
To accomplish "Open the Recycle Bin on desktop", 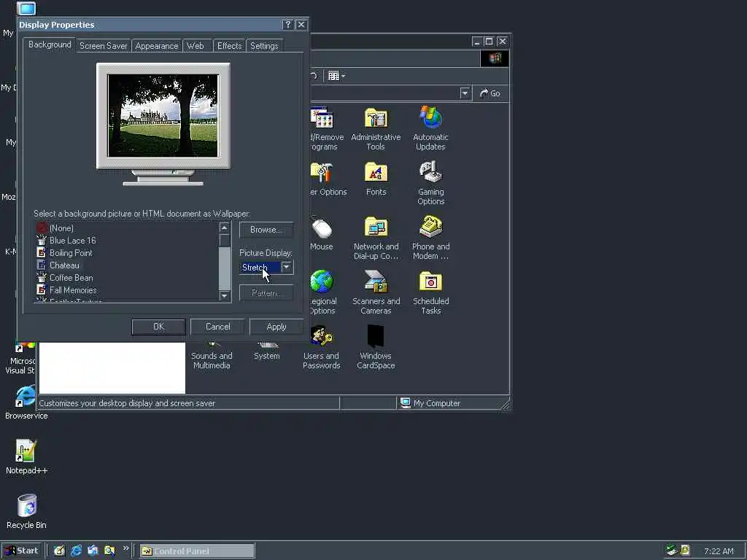I will tap(27, 512).
